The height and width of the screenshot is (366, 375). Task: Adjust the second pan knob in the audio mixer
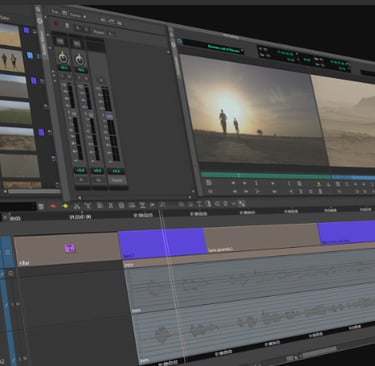(x=79, y=60)
